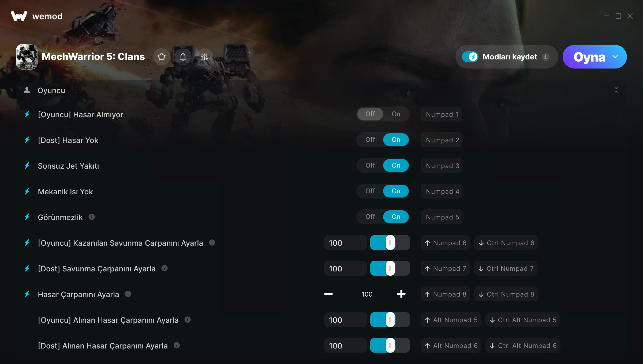
Task: Show info for Hasar Çarpanını Ayarla
Action: (x=128, y=294)
